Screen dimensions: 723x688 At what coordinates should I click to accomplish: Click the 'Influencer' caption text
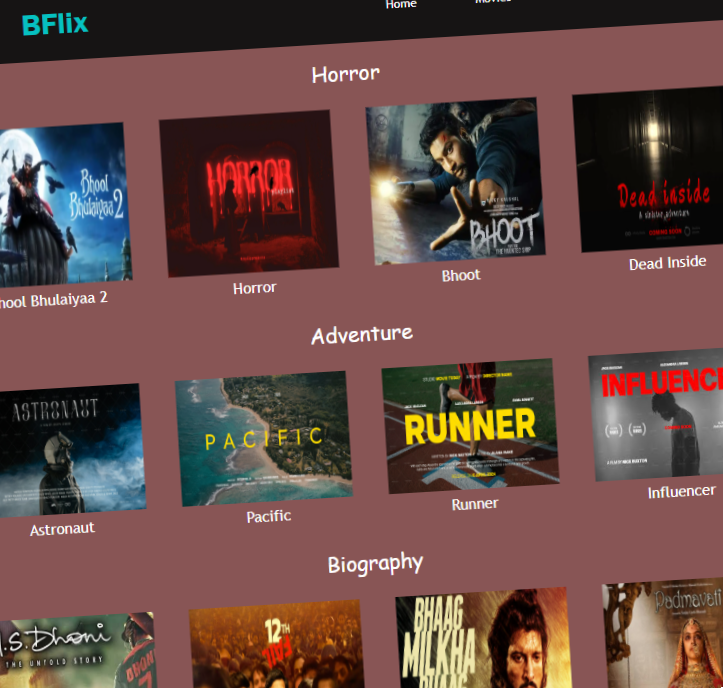tap(682, 492)
